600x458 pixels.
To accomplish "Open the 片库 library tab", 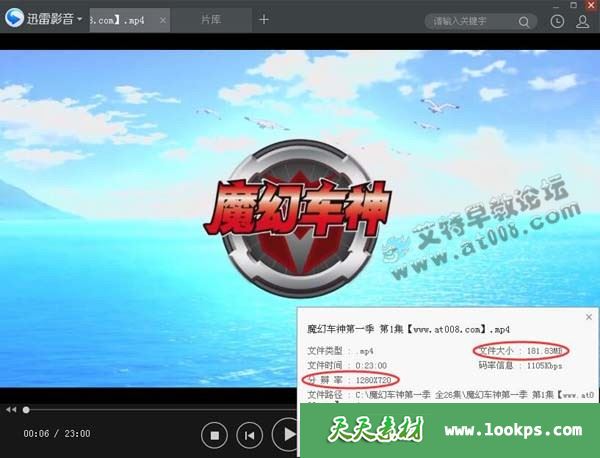I will 211,20.
